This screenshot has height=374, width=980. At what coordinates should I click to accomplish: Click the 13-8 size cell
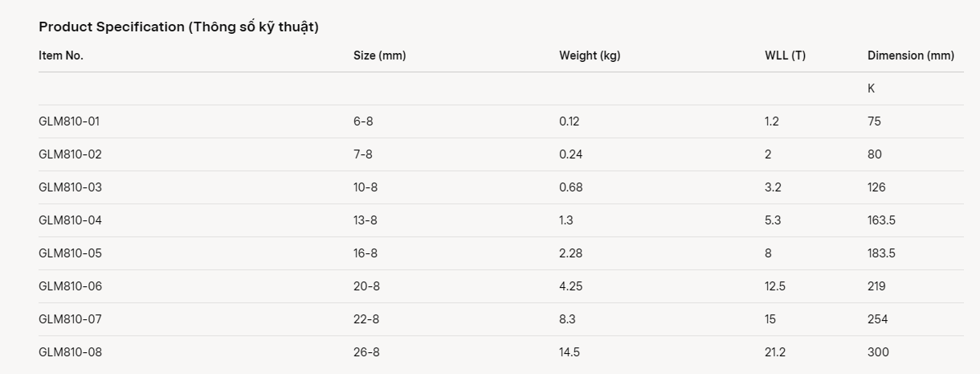365,220
